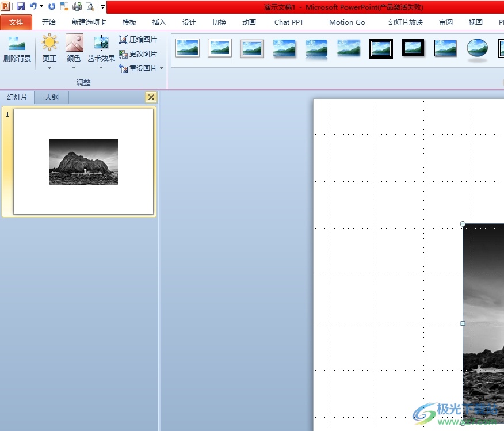Select slide 1 thumbnail in the panel
Viewport: 504px width, 431px height.
click(83, 162)
